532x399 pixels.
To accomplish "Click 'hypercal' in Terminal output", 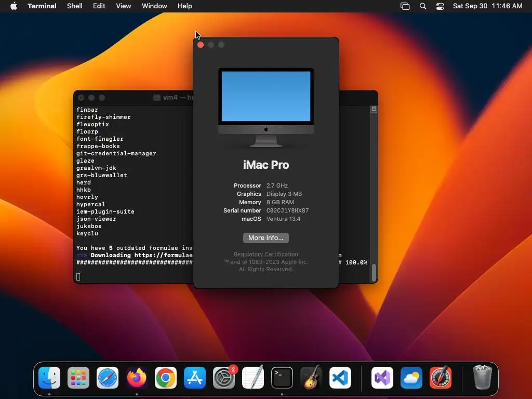I will coord(91,204).
